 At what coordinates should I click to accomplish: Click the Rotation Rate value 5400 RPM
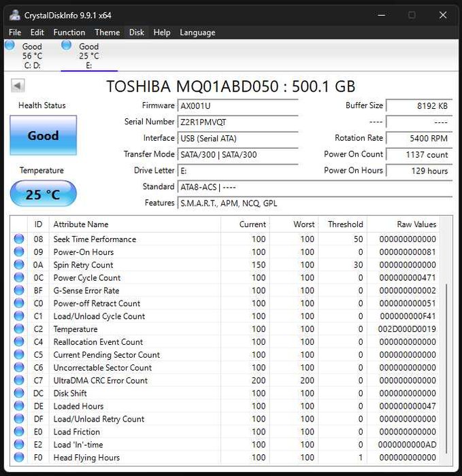pos(419,138)
